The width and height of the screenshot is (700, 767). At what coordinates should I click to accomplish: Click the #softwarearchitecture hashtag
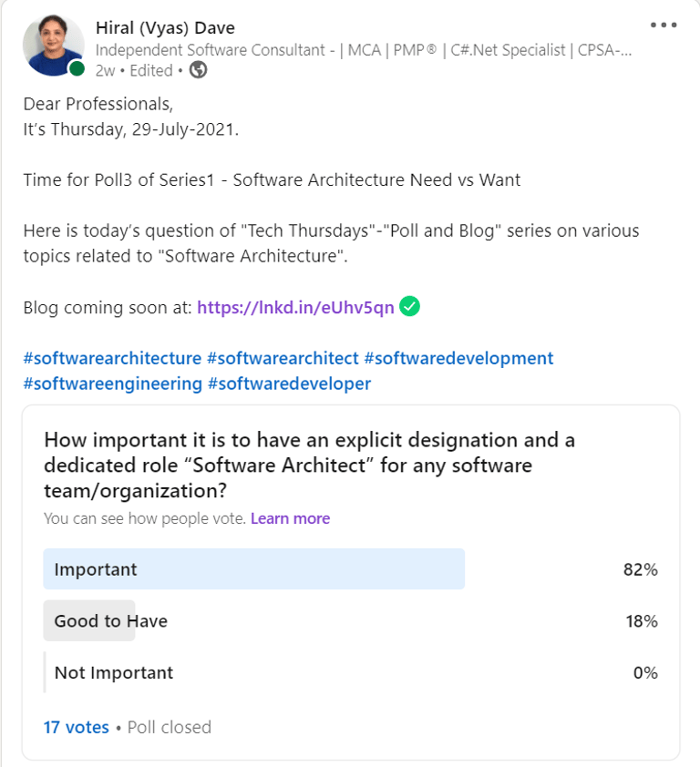(x=112, y=358)
